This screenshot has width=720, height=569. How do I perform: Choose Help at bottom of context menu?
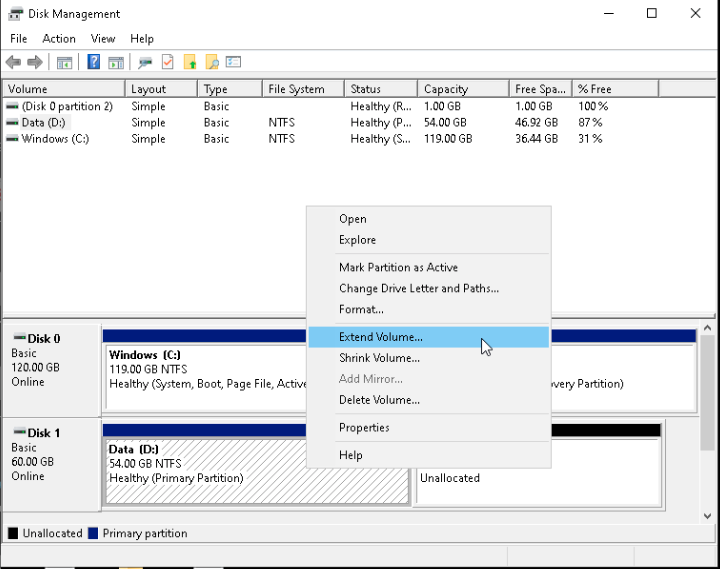click(x=429, y=455)
